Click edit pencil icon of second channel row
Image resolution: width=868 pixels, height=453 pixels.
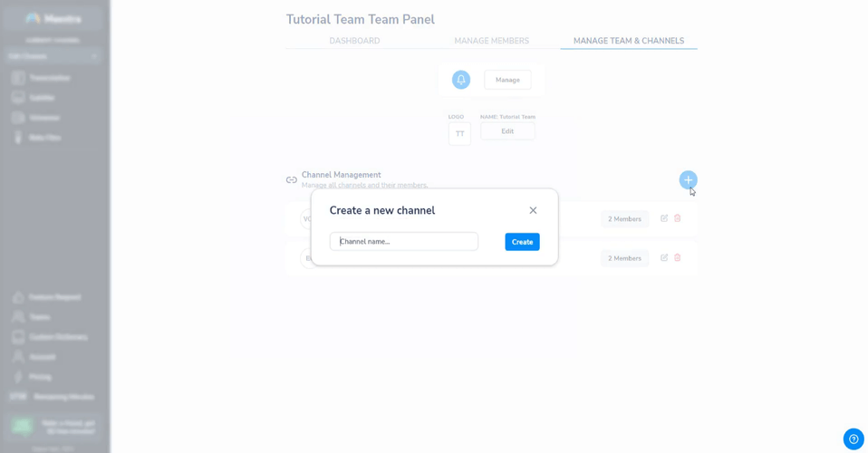point(664,257)
